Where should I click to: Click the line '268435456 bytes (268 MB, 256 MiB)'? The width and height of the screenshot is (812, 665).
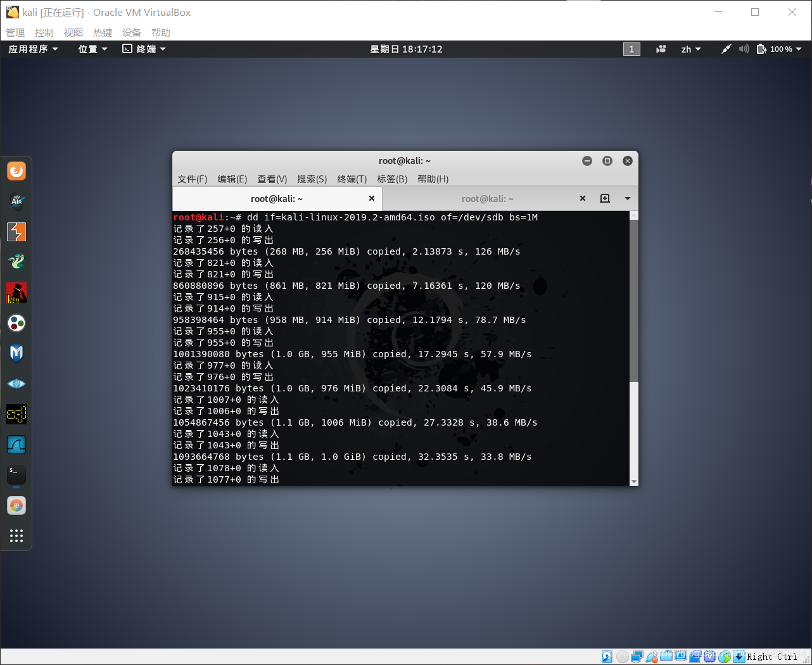346,251
